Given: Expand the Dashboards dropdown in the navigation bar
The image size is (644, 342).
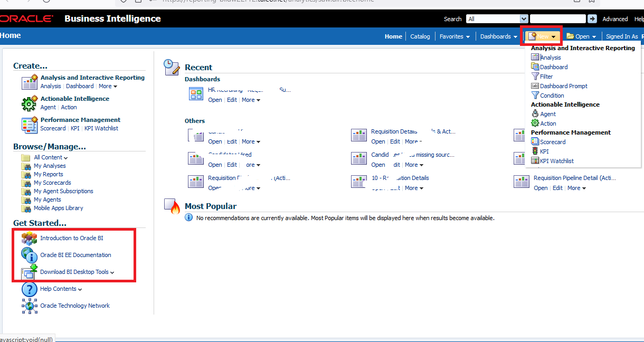Looking at the screenshot, I should point(497,36).
